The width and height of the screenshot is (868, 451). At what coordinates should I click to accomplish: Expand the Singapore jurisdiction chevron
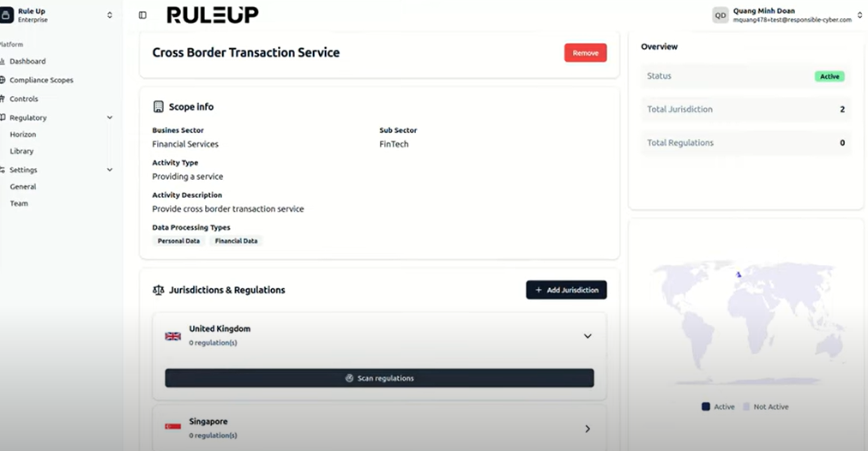(588, 429)
